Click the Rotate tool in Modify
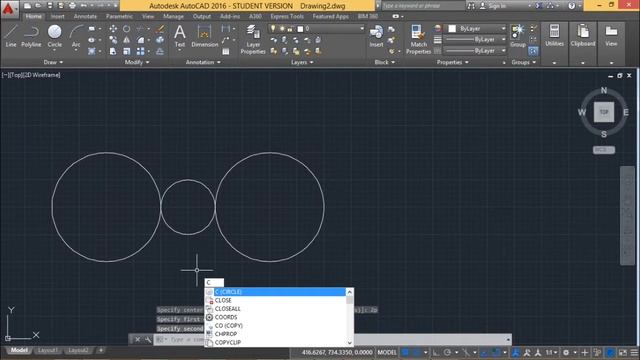The width and height of the screenshot is (640, 360). click(x=127, y=29)
